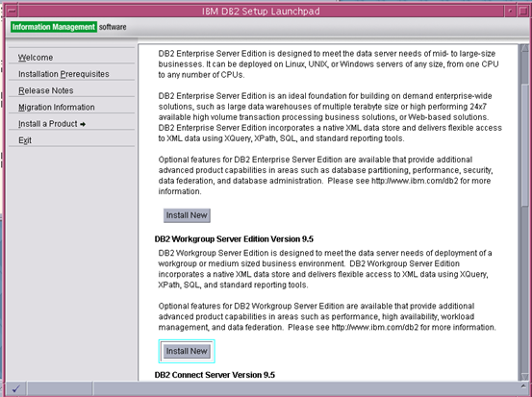The height and width of the screenshot is (397, 532).
Task: Click the Information Management logo
Action: click(54, 27)
